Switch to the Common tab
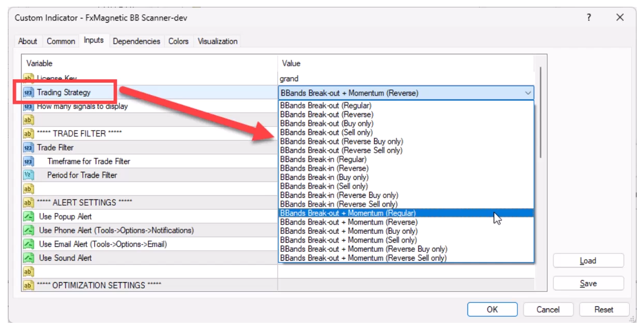 click(61, 41)
